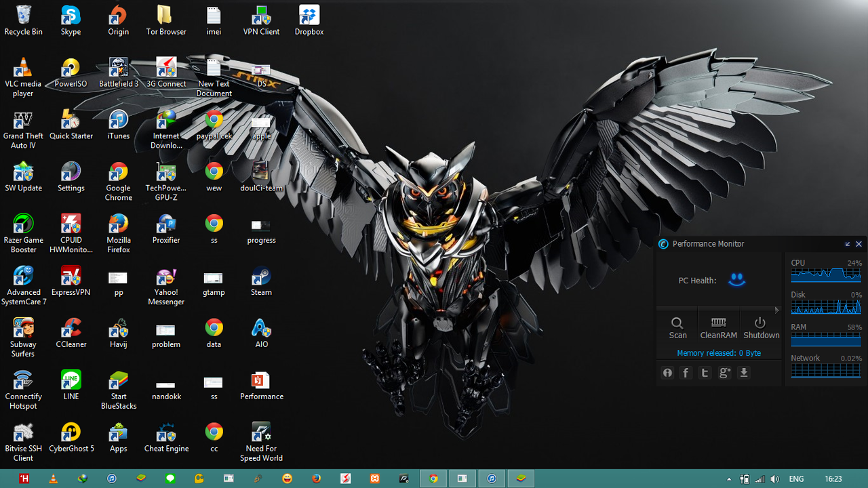Click the Google Plus icon in Performance Monitor

[724, 373]
